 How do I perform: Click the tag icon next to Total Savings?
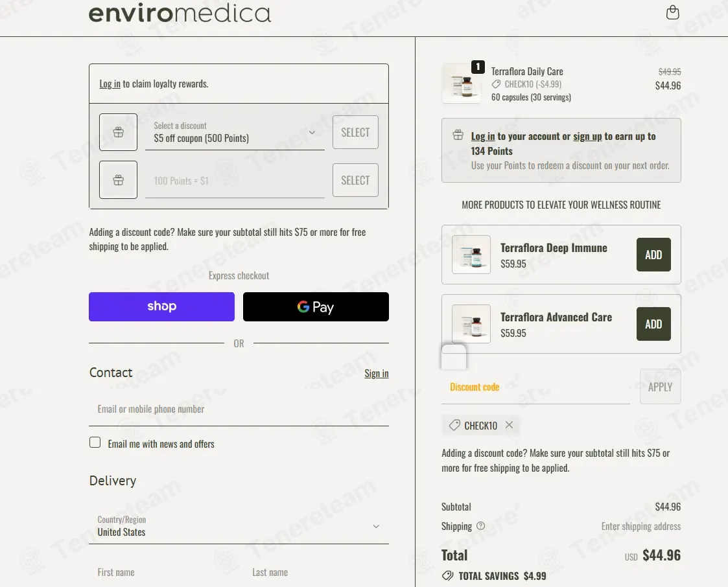(447, 576)
